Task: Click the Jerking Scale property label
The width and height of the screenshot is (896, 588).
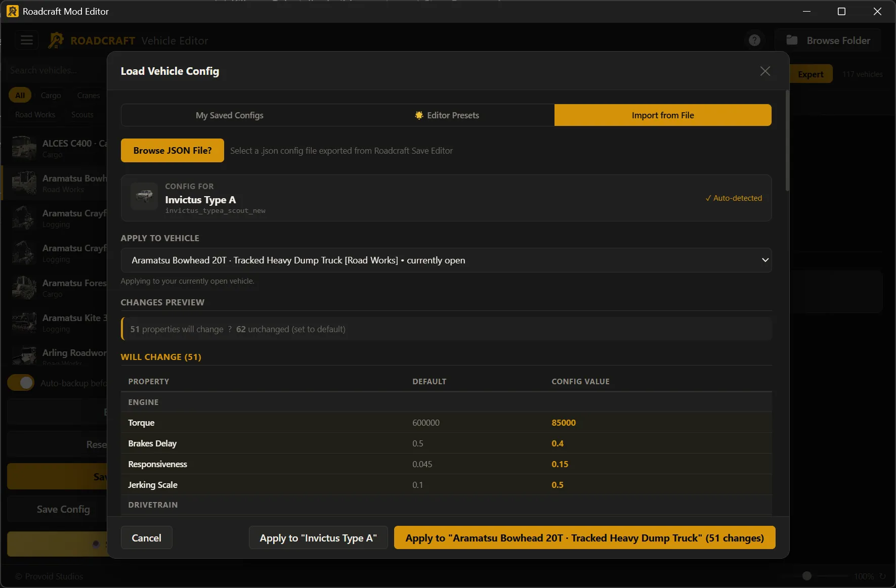Action: [153, 485]
